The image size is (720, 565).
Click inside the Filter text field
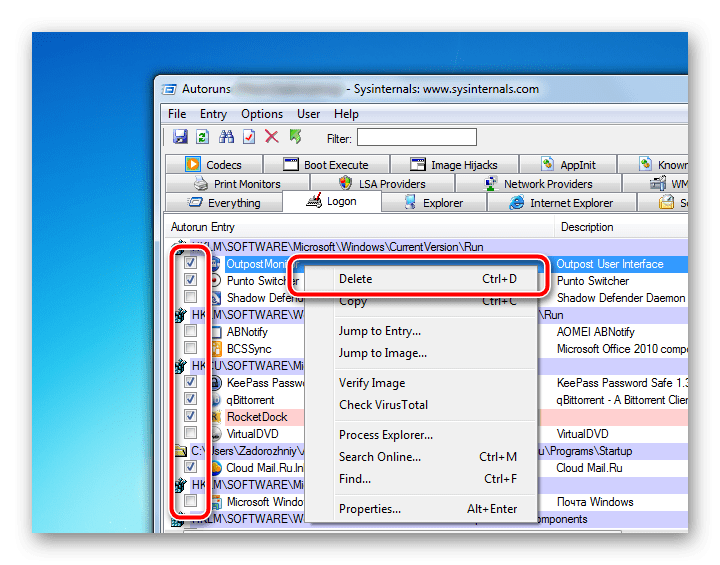(416, 137)
